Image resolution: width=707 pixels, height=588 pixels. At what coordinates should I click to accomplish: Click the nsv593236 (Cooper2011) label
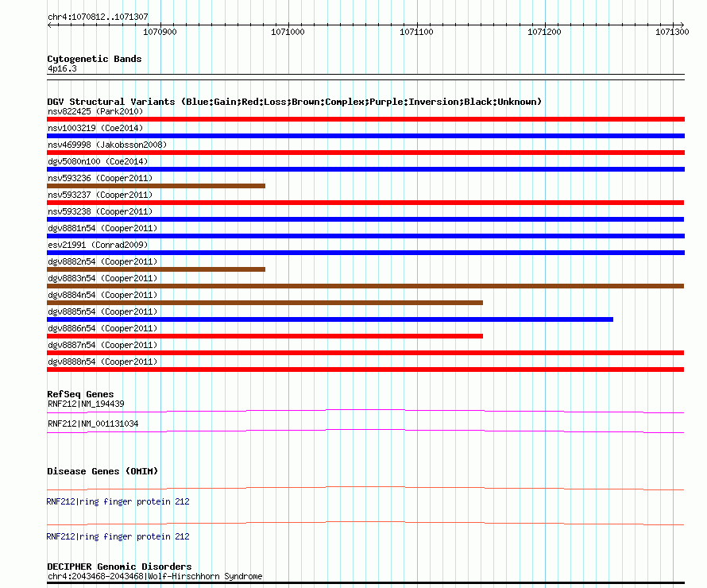tap(100, 178)
